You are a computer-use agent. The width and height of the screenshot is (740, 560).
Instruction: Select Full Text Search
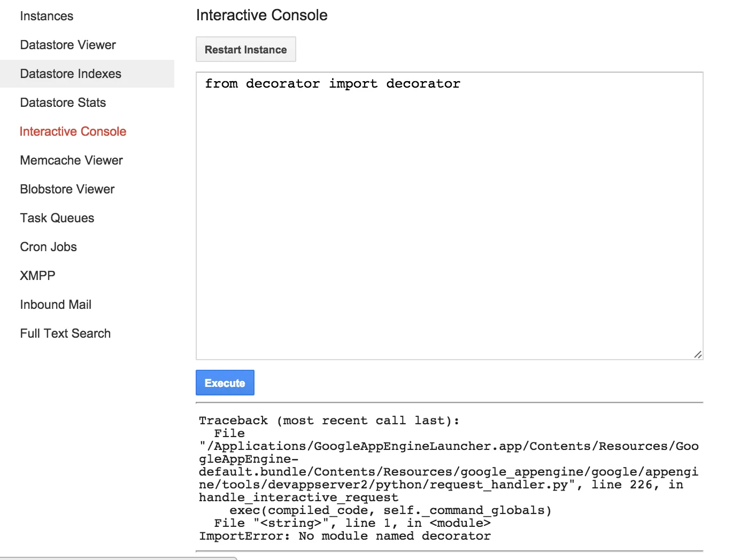(65, 333)
